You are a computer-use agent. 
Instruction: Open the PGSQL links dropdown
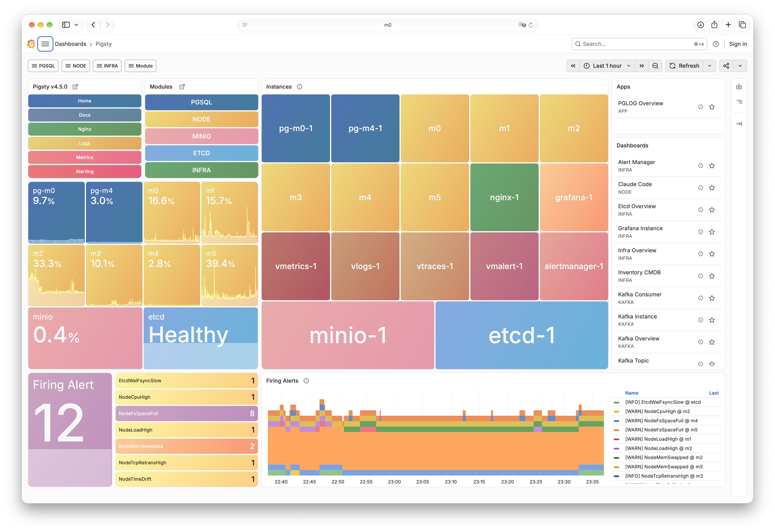(x=43, y=66)
